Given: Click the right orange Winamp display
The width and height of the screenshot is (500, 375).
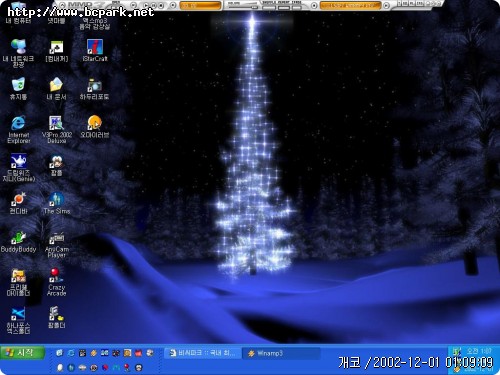Looking at the screenshot, I should (x=350, y=5).
